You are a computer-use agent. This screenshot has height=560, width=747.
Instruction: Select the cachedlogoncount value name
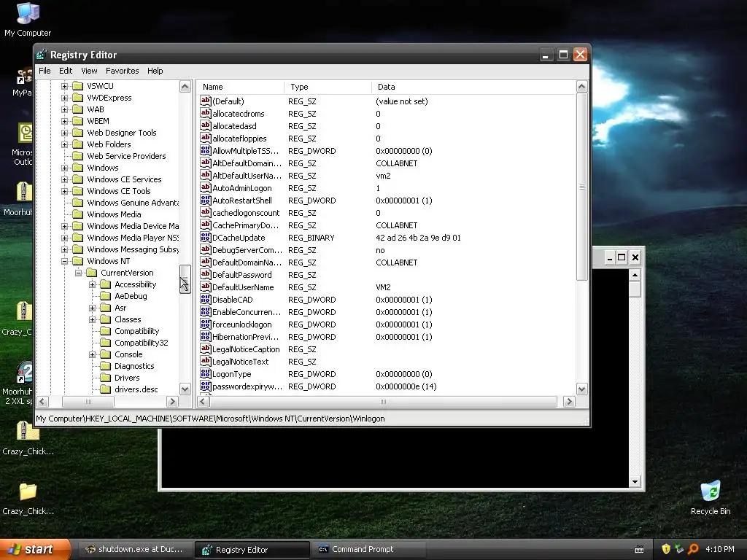[246, 213]
